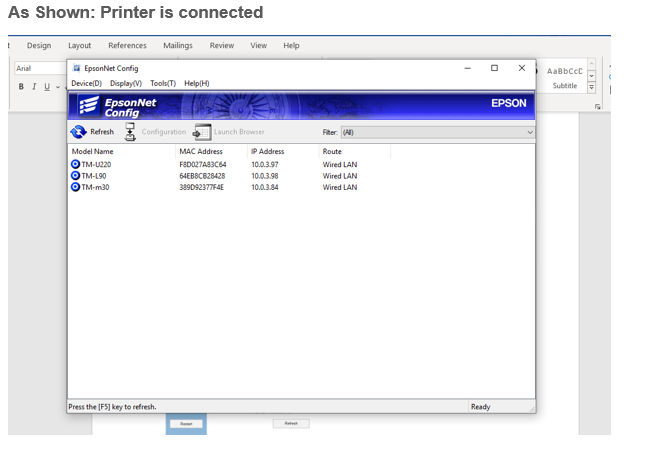Screen dimensions: 654x472
Task: Open the Help(H) menu in EpsonNet Config
Action: pos(196,83)
